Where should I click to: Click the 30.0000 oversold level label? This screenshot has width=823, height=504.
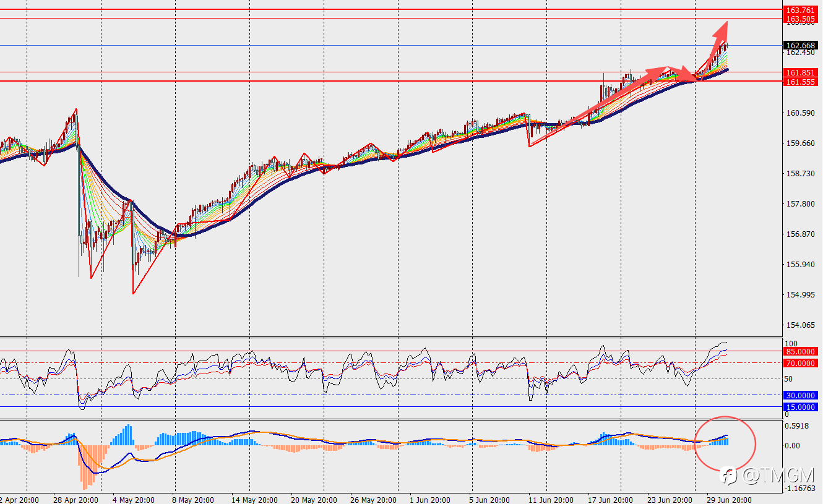point(800,395)
